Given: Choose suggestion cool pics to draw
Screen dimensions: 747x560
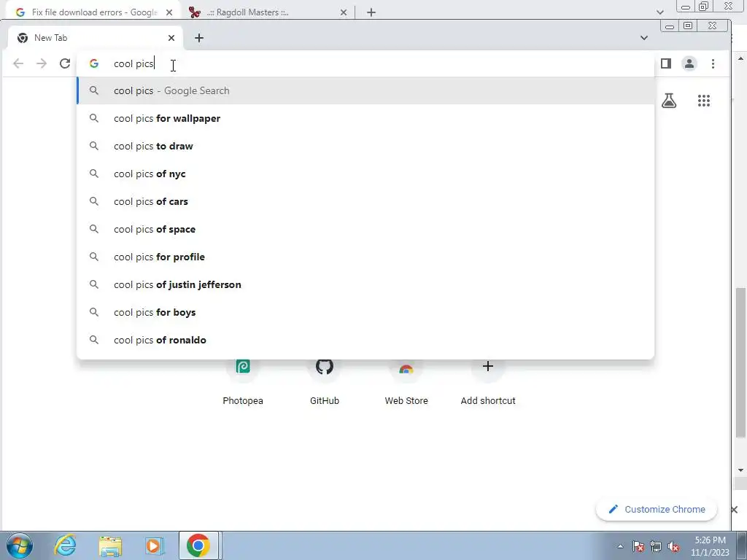Looking at the screenshot, I should tap(365, 146).
